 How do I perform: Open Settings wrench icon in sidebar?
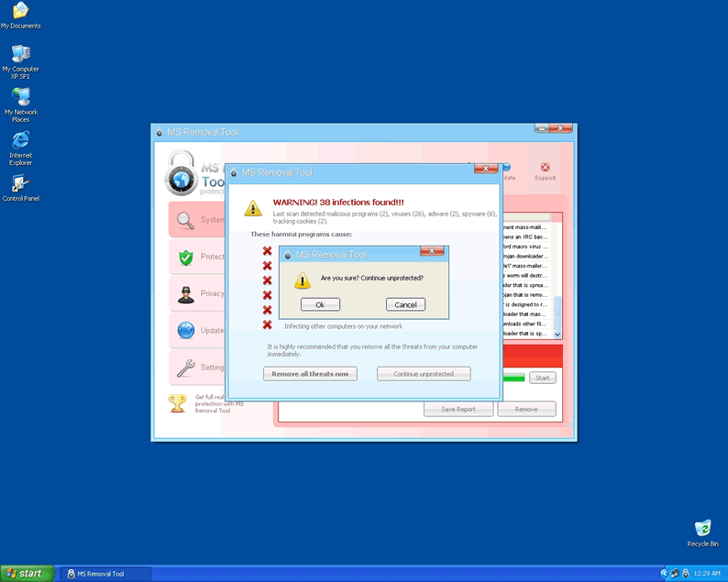[186, 368]
